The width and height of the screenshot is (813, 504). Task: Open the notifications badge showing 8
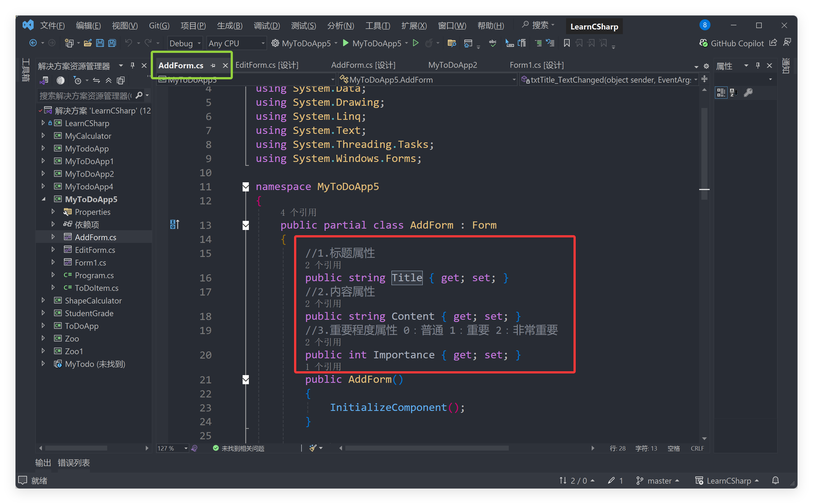tap(704, 25)
